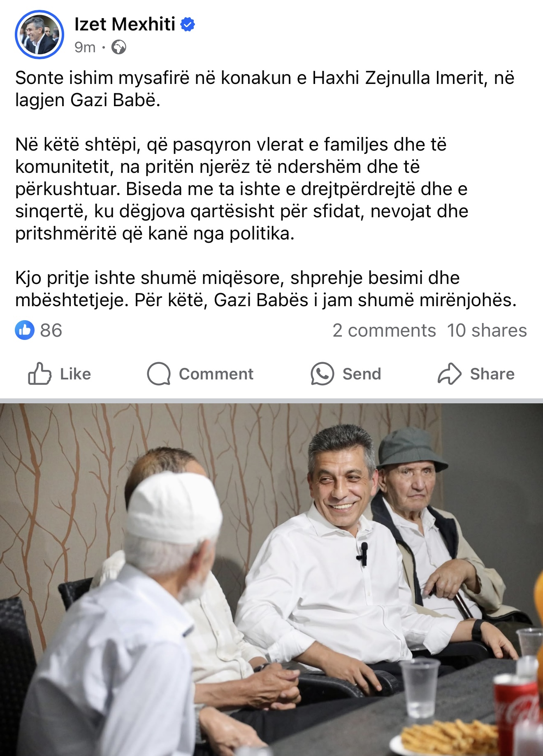543x756 pixels.
Task: Click the thumbs-up Like icon
Action: pos(39,374)
